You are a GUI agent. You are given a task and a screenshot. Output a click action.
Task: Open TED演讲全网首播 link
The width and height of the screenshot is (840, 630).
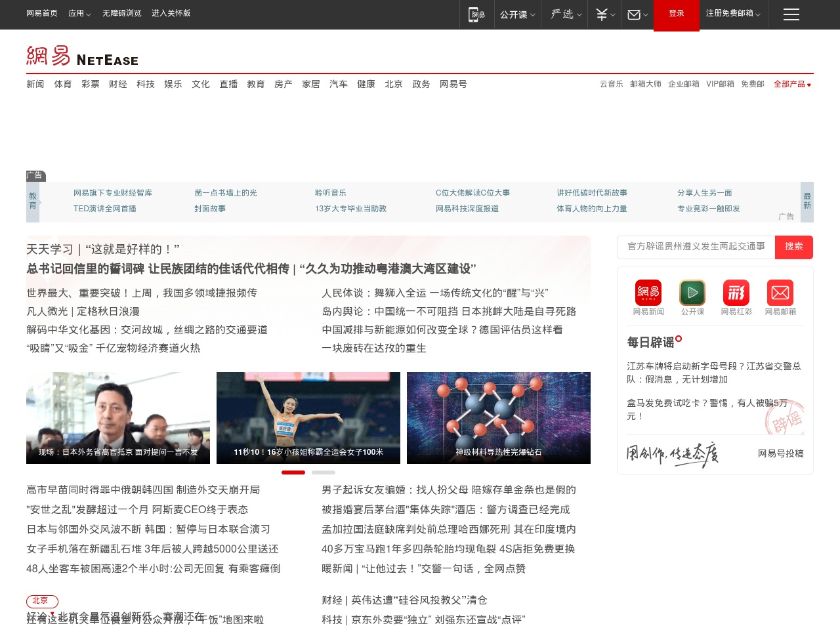[x=105, y=209]
